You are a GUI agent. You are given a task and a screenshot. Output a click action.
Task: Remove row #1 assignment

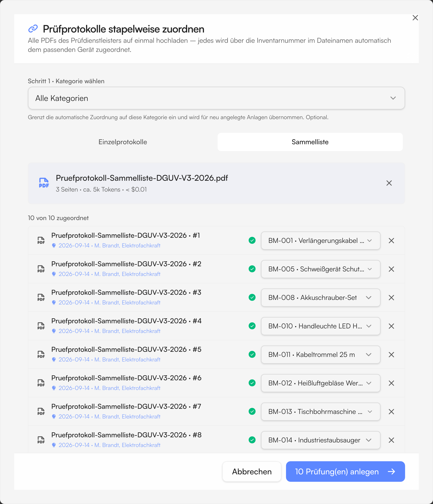(391, 241)
